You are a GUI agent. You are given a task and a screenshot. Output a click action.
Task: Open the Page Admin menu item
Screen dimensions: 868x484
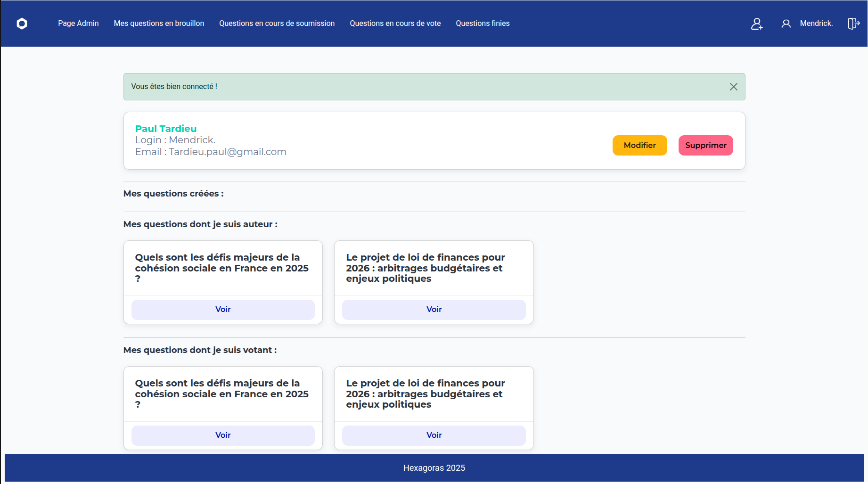78,23
